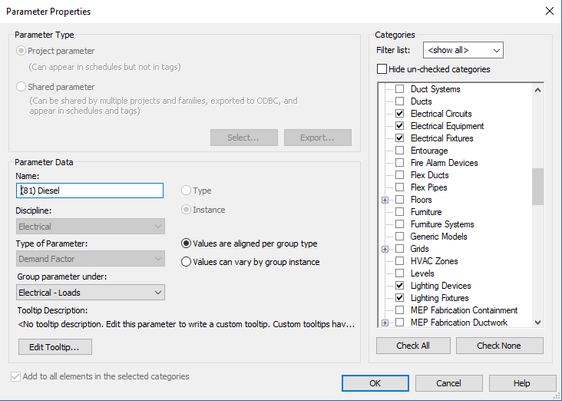Click the categories list scroll up arrow
The width and height of the screenshot is (562, 401).
[x=538, y=90]
